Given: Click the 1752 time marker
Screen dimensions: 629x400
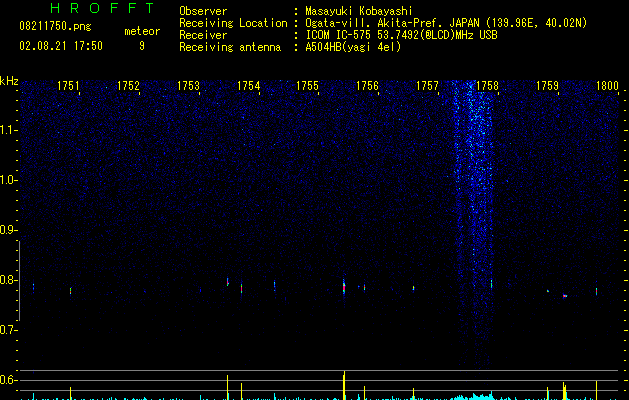Looking at the screenshot, I should coord(128,86).
